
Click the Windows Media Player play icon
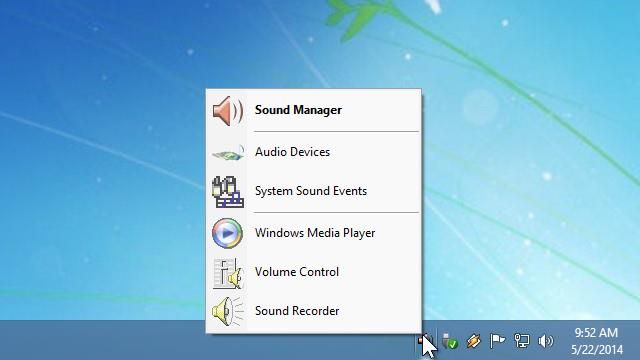227,233
